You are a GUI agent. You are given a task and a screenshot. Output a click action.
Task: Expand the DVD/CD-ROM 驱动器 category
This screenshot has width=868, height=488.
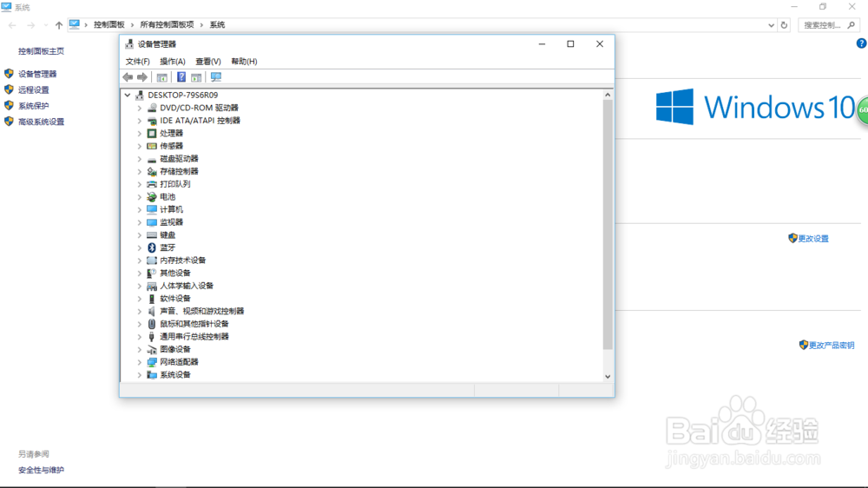(140, 108)
